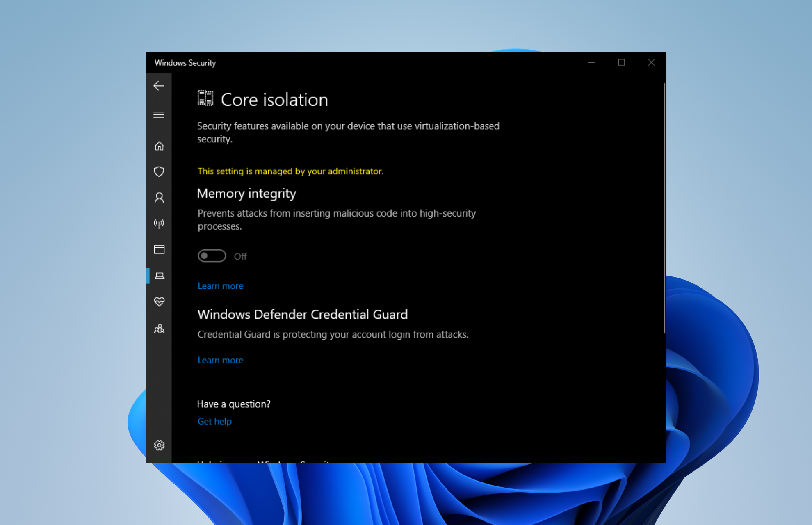Click the Core isolation page title
This screenshot has height=525, width=812.
tap(274, 100)
